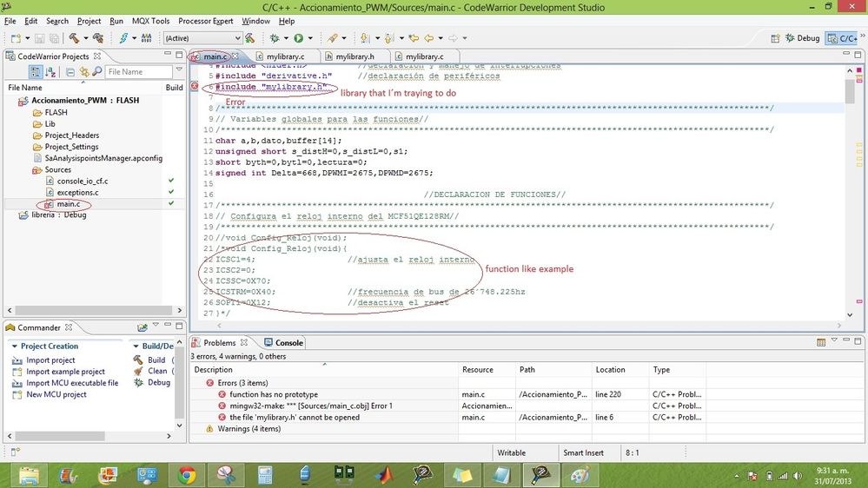Click Collapse All icon in projects panel

pos(70,72)
